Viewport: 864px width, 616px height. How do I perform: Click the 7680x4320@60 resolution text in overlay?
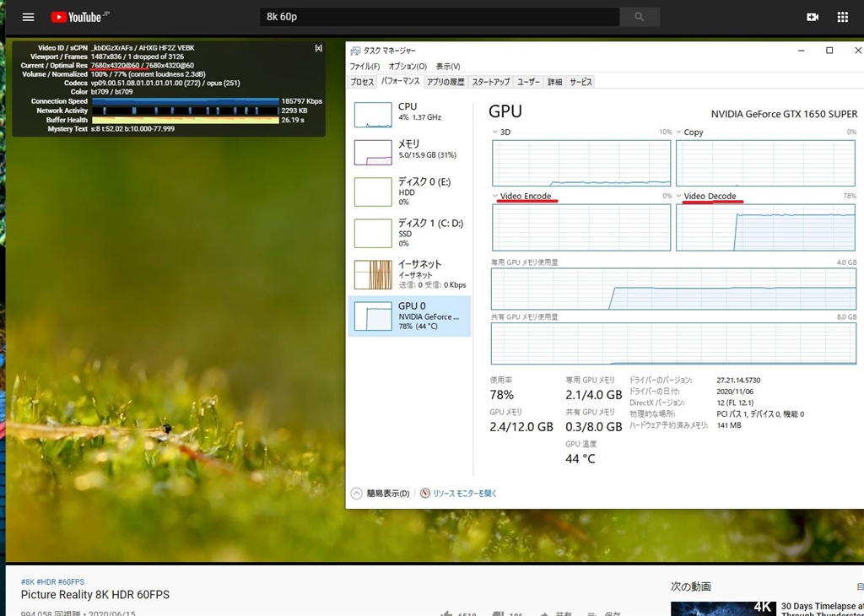tap(115, 66)
